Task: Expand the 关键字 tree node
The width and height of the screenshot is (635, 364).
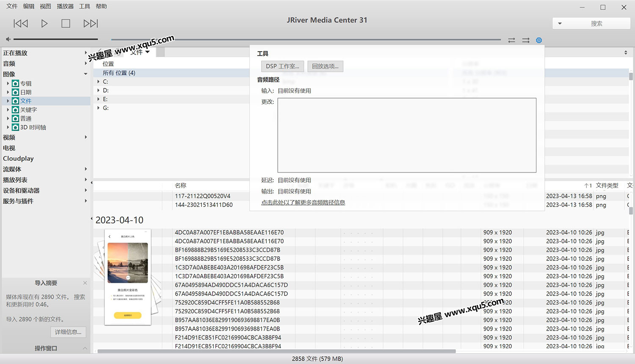Action: click(x=8, y=110)
